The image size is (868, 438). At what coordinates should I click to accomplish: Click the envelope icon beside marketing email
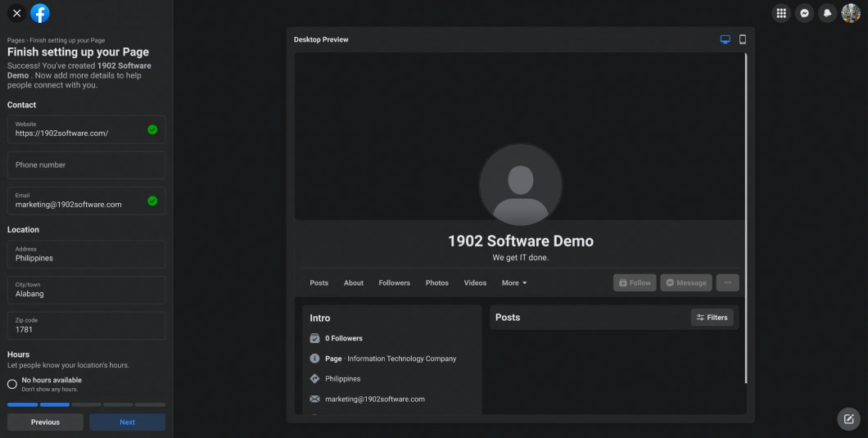[x=314, y=399]
